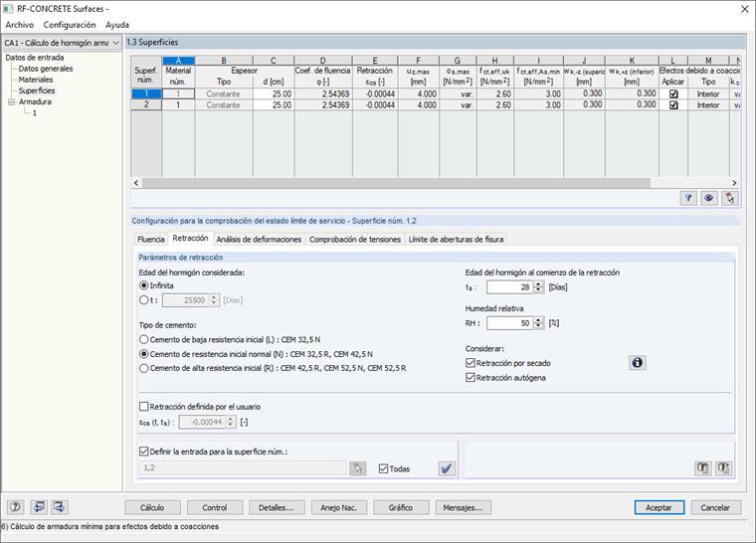Viewport: 756px width, 543px height.
Task: Click the 4.000 uz,max cell in row 2
Action: (x=418, y=104)
